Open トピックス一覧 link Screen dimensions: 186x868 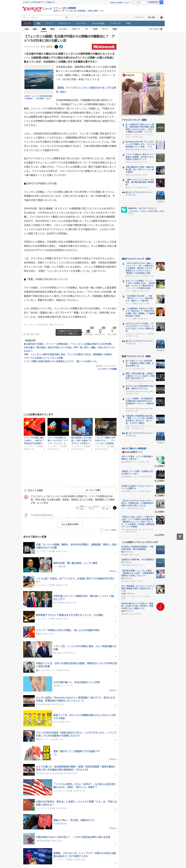coord(155,29)
